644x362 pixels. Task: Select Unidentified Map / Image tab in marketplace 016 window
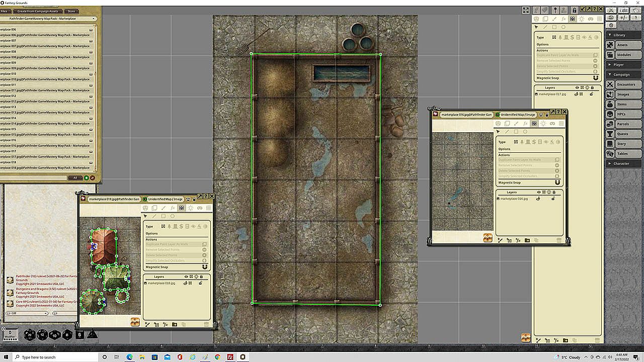[x=518, y=115]
